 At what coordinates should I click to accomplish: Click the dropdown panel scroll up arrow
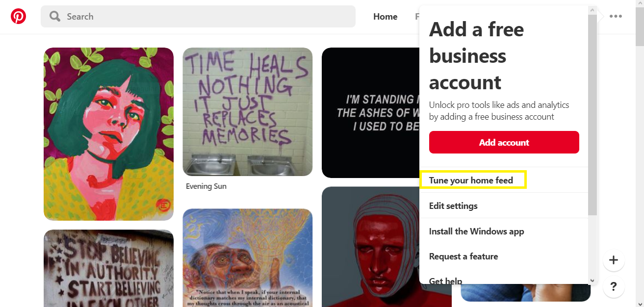(592, 10)
